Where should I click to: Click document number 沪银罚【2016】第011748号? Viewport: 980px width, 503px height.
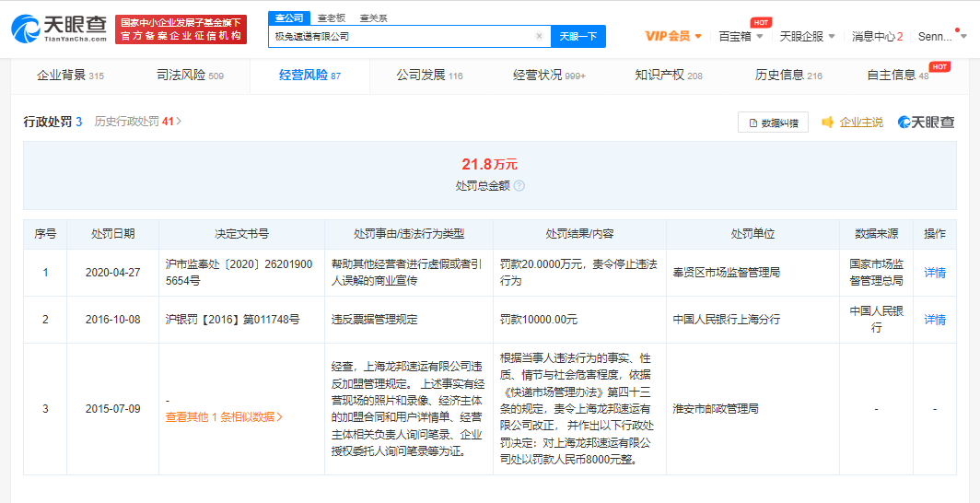tap(232, 320)
